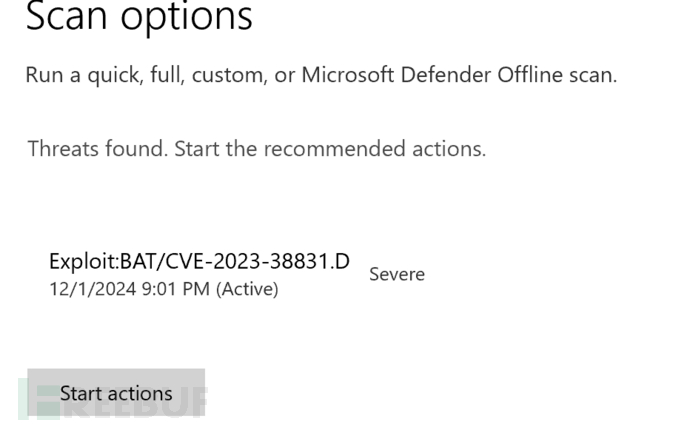This screenshot has width=690, height=427.
Task: Click the Severe severity label
Action: tap(397, 274)
